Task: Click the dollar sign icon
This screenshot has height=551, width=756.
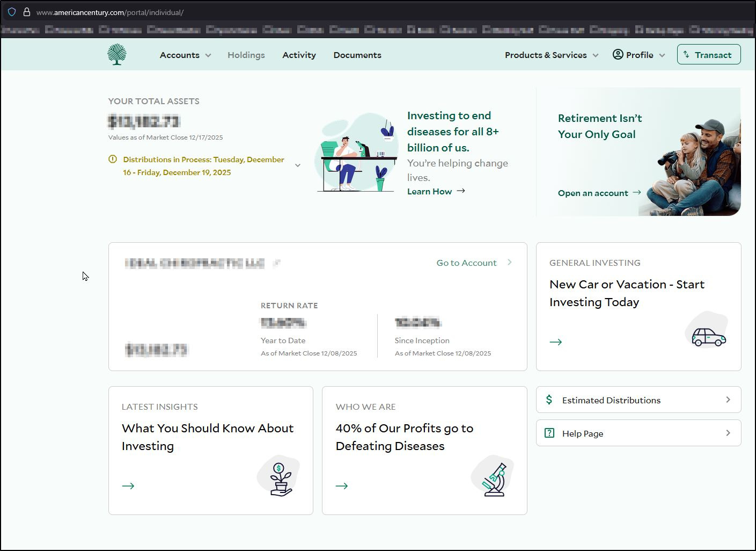Action: [x=549, y=400]
